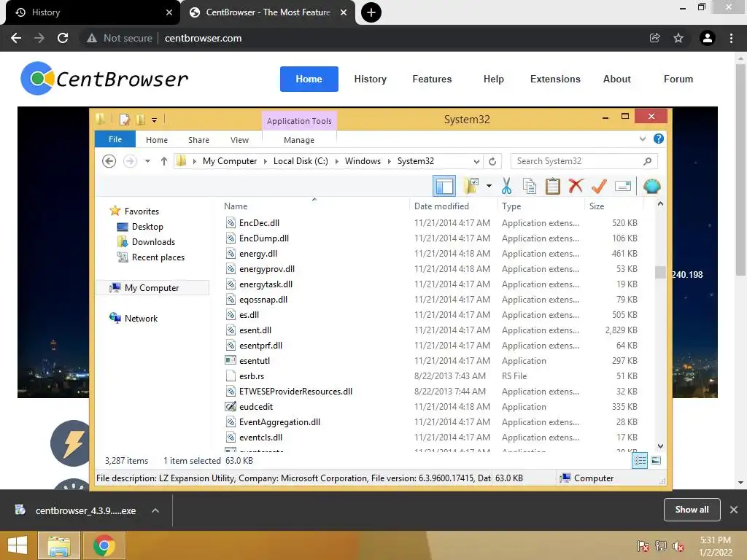Reload the centbrowser.com page
The image size is (747, 560).
[63, 38]
